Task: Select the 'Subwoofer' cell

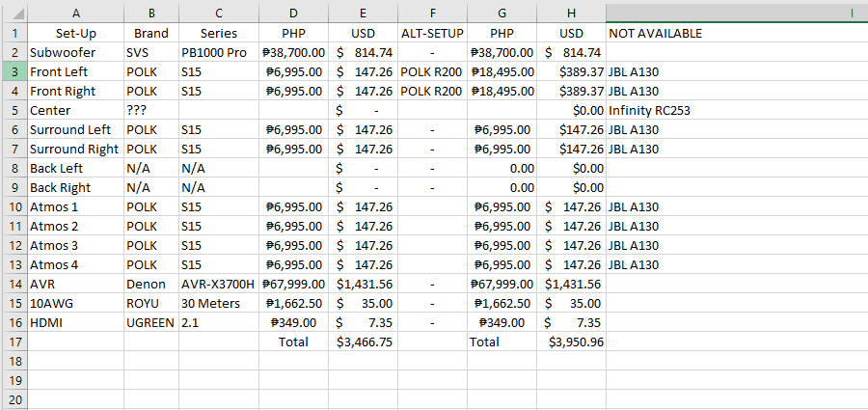Action: [76, 53]
